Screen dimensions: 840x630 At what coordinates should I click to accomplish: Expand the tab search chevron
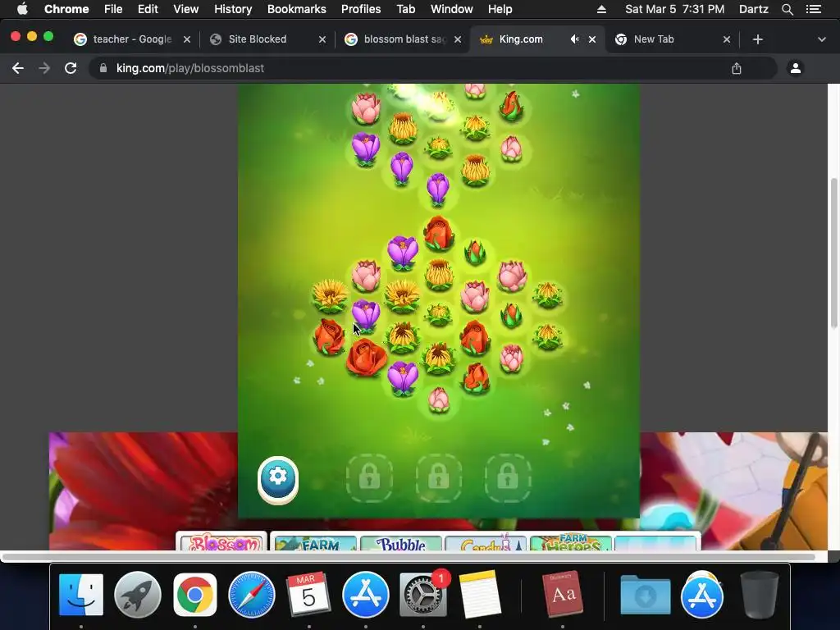[x=821, y=39]
